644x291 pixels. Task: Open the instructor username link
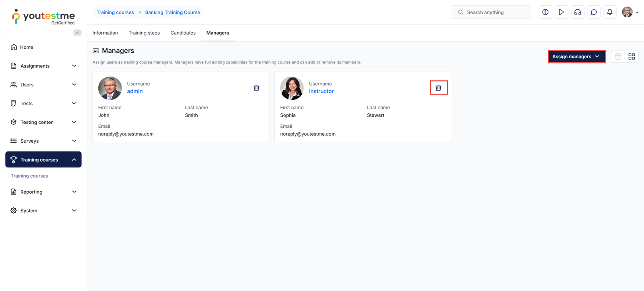point(321,91)
